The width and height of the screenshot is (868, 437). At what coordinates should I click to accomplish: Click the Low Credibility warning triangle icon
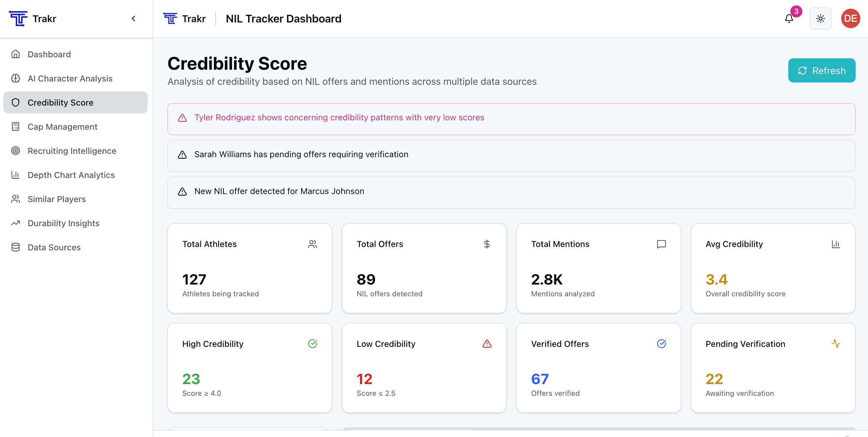(487, 344)
